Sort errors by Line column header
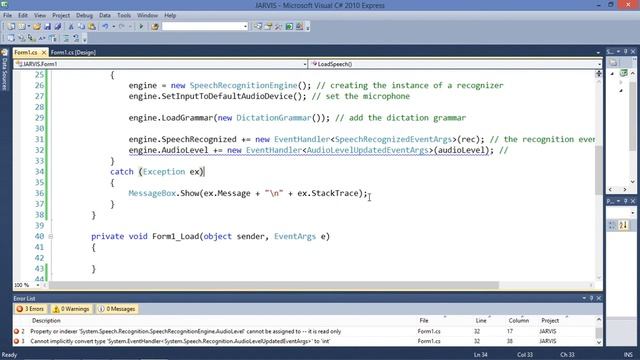This screenshot has width=640, height=360. click(x=481, y=321)
